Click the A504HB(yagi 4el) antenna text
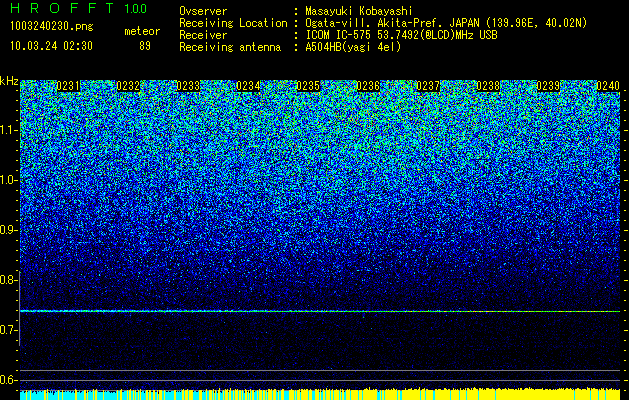 pyautogui.click(x=353, y=47)
